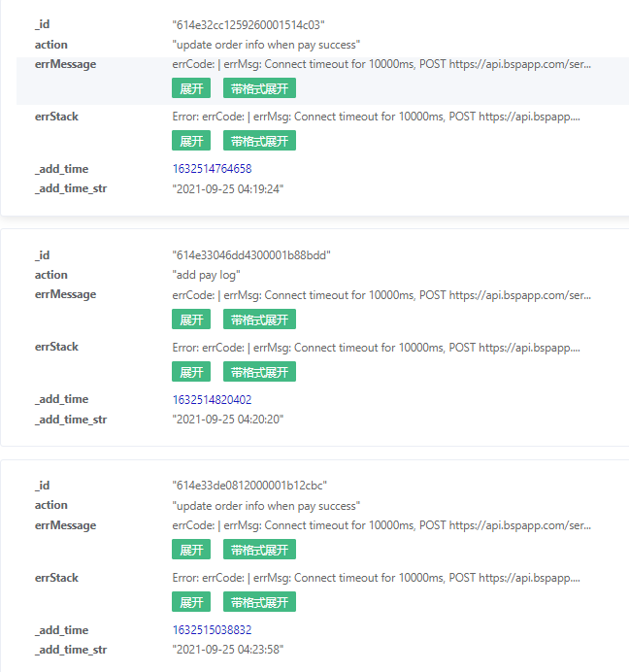Expand errStack in the record with ID ending b12cbc
The height and width of the screenshot is (672, 629).
pyautogui.click(x=191, y=602)
